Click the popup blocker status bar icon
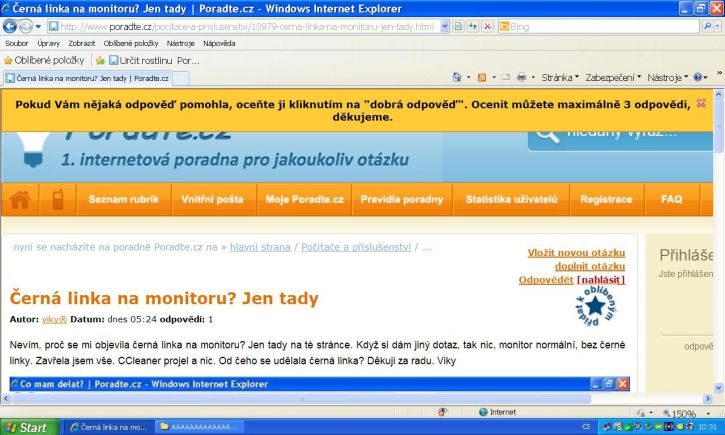Screen dimensions: 725x435 (x=442, y=412)
